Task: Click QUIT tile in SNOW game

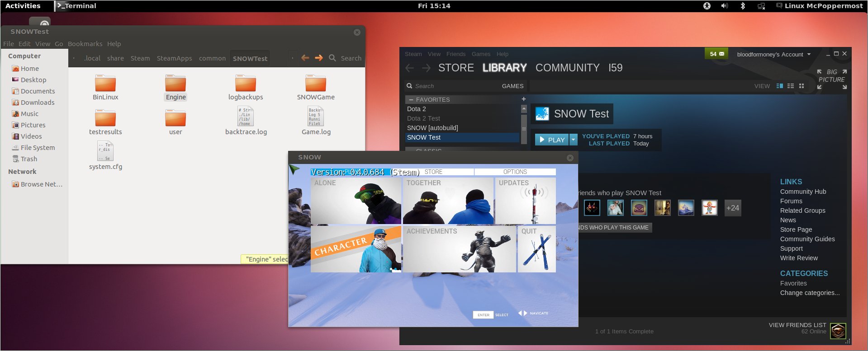Action: pos(537,249)
